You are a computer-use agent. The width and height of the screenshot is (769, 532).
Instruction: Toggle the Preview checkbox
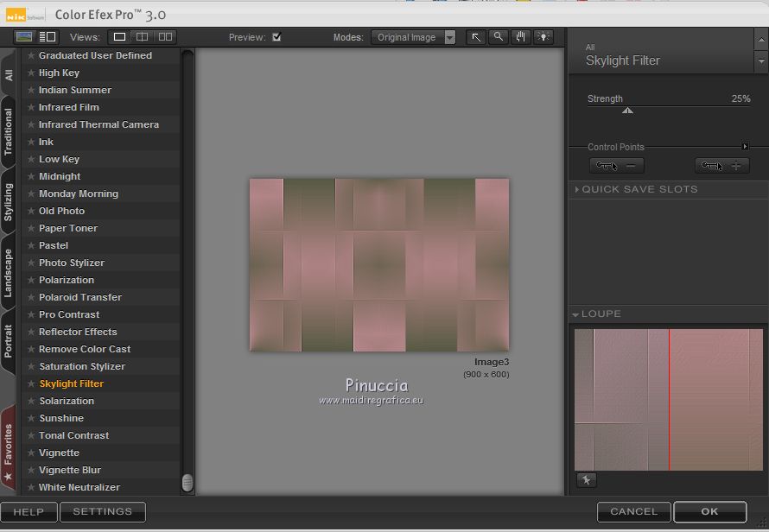276,37
